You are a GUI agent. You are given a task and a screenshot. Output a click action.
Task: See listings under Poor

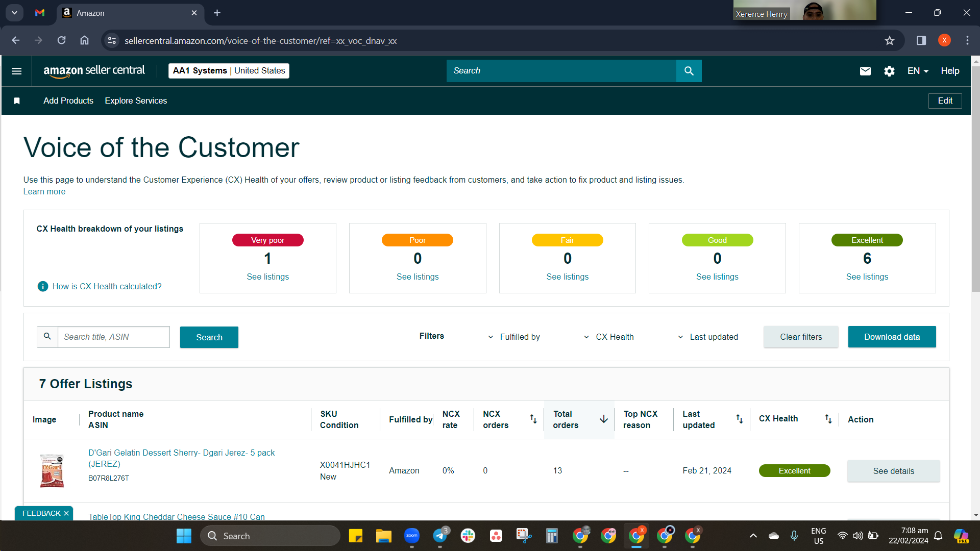pyautogui.click(x=418, y=277)
